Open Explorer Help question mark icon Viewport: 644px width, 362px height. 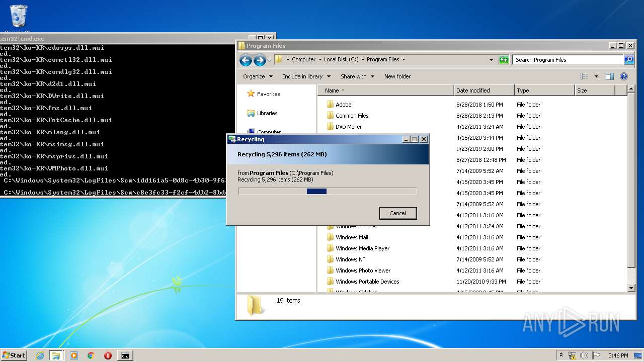tap(624, 76)
